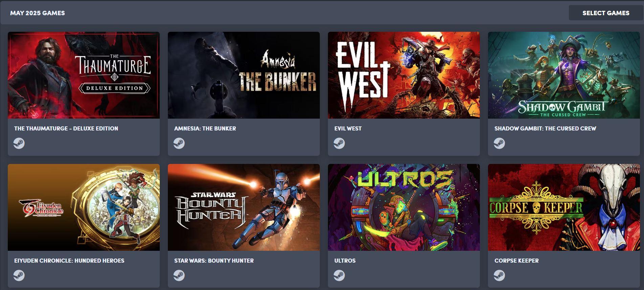Click the Eiyuden Chronicle: Hundred Heroes title

coord(69,261)
